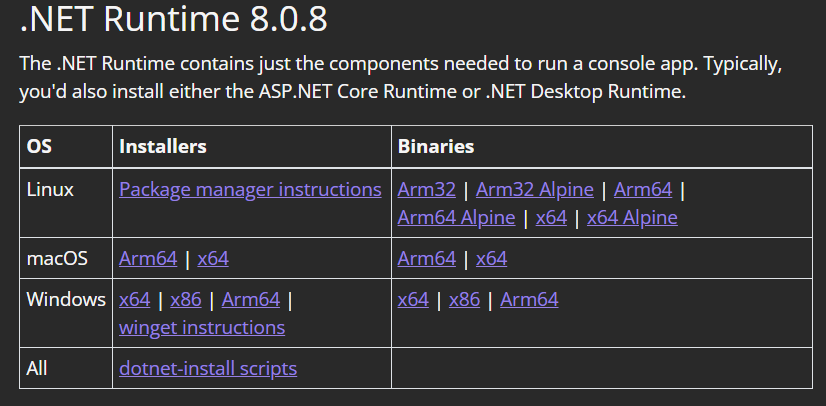The image size is (826, 406).
Task: Download Linux Arm64 Alpine binaries
Action: (456, 217)
